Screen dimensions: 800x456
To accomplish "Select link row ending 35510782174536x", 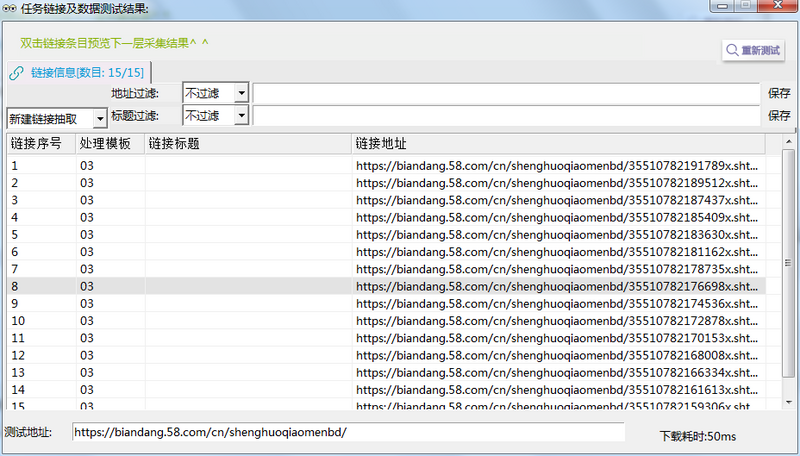I will (386, 303).
